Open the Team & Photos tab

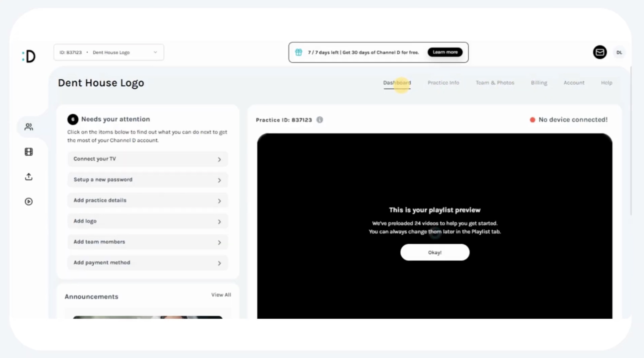(x=495, y=83)
